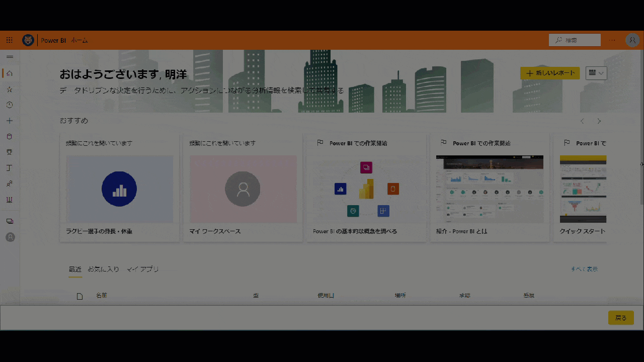Open the More options ellipsis menu
Screen dimensions: 644x362
point(612,40)
